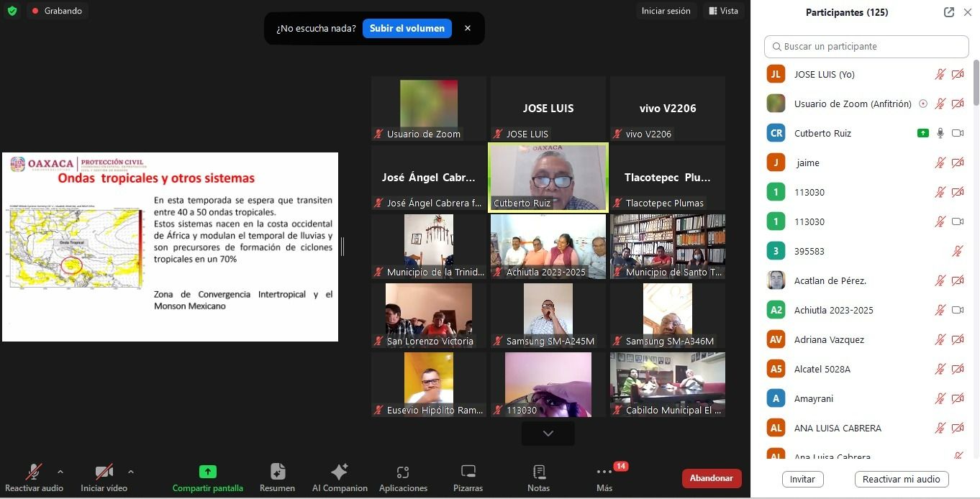Open the Notas notes tool
The height and width of the screenshot is (499, 980).
click(538, 472)
